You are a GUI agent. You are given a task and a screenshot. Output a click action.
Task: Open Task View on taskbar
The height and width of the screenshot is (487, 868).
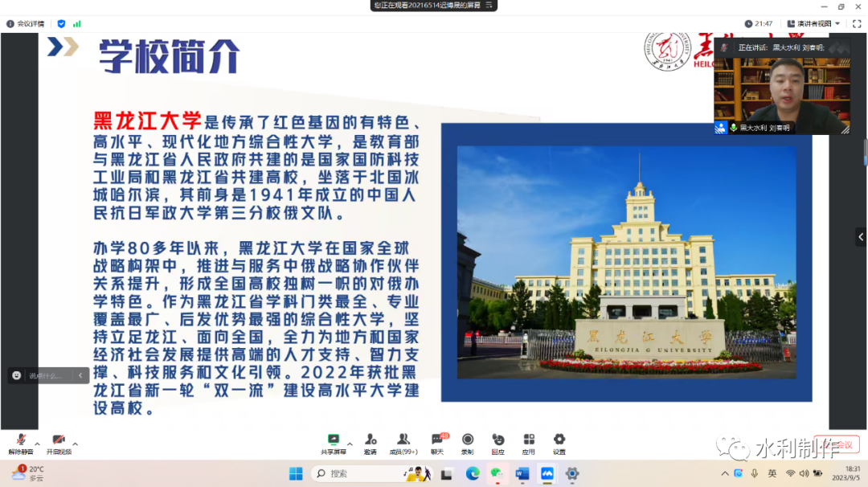[447, 473]
